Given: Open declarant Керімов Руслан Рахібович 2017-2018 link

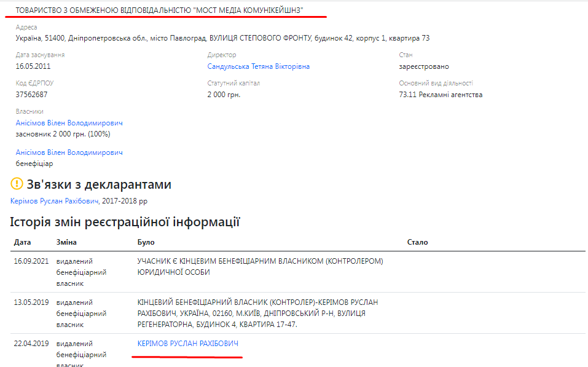Looking at the screenshot, I should 54,201.
